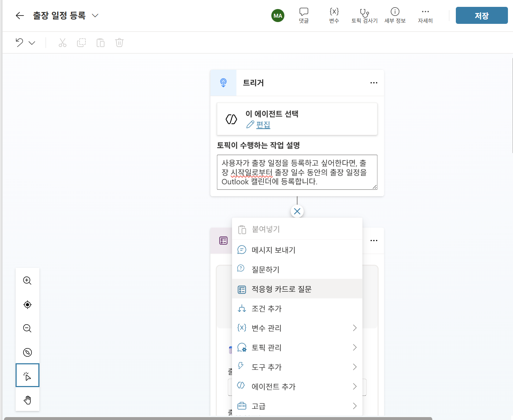
Task: Click the 편집 edit link
Action: click(263, 125)
